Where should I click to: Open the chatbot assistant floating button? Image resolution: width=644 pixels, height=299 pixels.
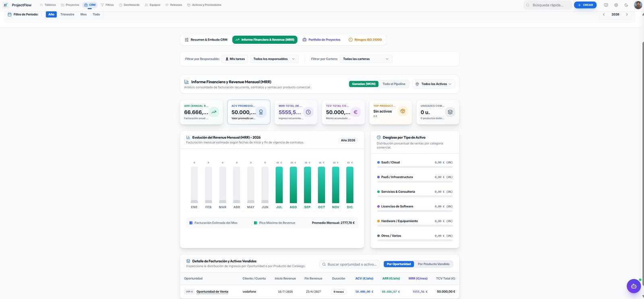[x=634, y=286]
